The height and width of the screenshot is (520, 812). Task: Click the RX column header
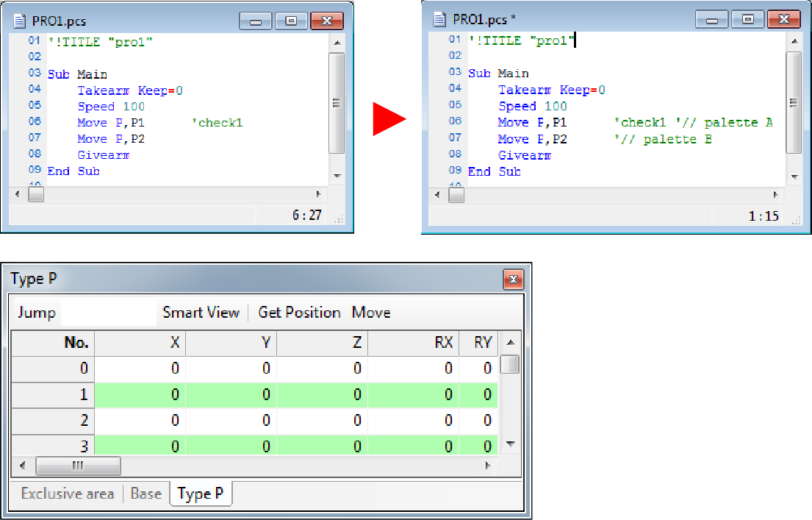click(414, 343)
